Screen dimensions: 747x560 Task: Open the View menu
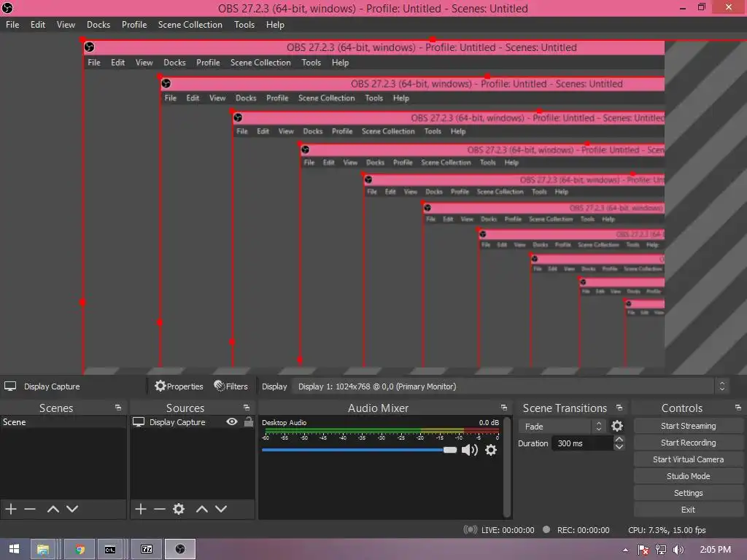pos(66,25)
